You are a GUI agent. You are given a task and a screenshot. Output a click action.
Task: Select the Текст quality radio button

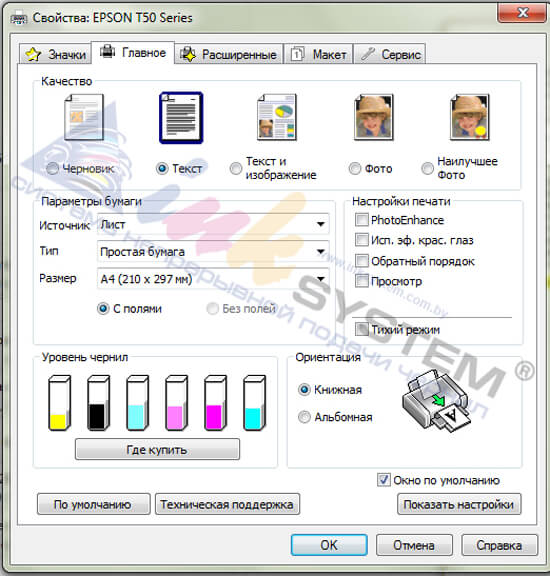point(162,169)
